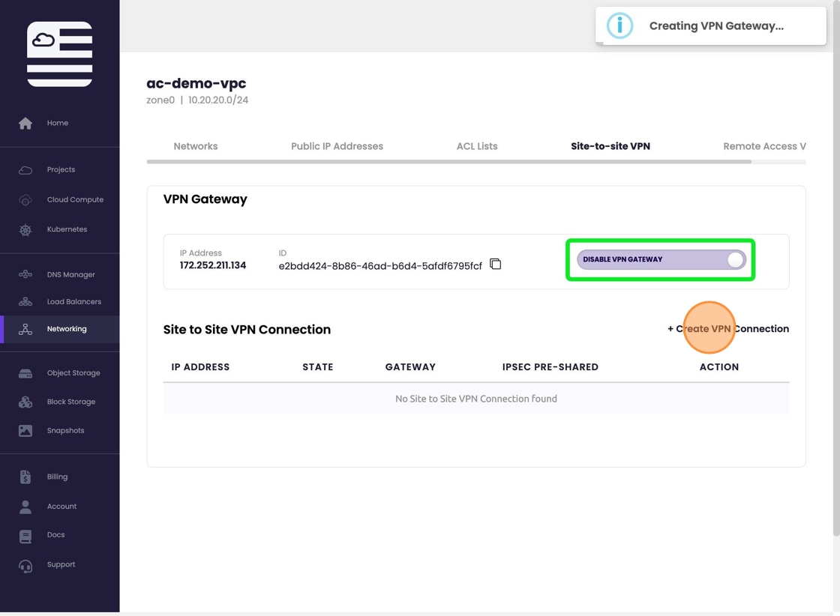Open Object Storage icon
This screenshot has width=840, height=616.
(x=25, y=373)
